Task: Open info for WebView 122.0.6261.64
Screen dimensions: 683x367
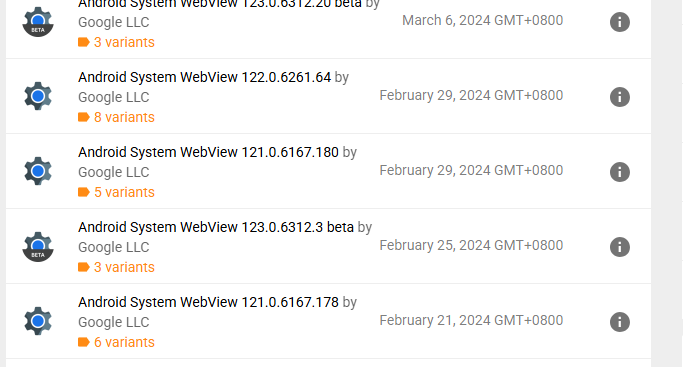Action: (x=619, y=97)
